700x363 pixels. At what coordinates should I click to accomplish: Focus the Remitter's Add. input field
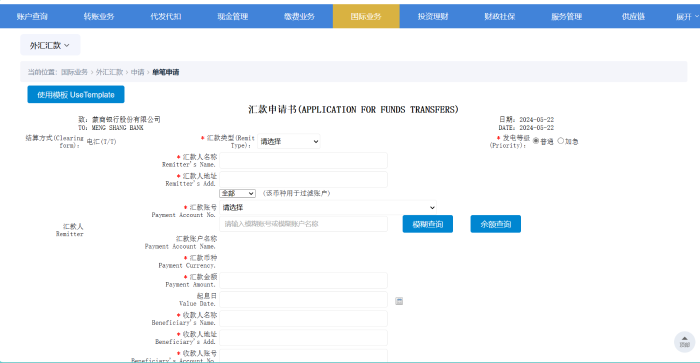(304, 179)
